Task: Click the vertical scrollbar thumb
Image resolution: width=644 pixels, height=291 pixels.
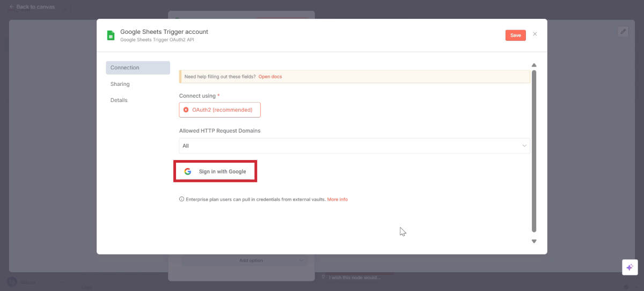Action: click(x=534, y=150)
